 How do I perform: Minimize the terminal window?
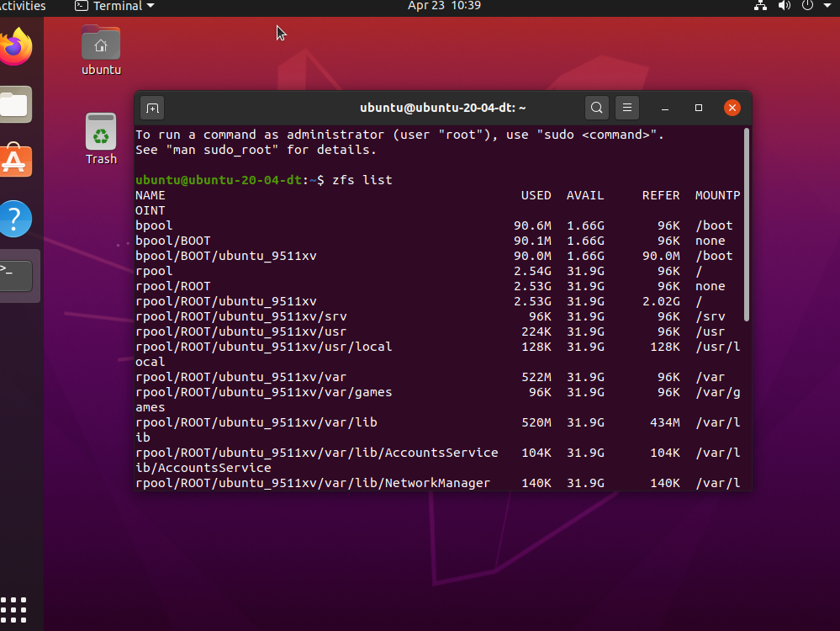point(665,108)
